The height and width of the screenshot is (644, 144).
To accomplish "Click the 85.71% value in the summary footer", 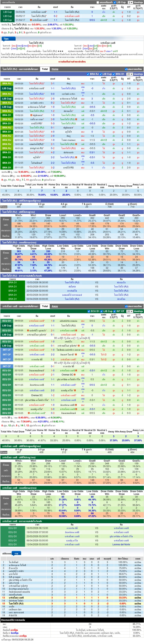I will [137, 624].
